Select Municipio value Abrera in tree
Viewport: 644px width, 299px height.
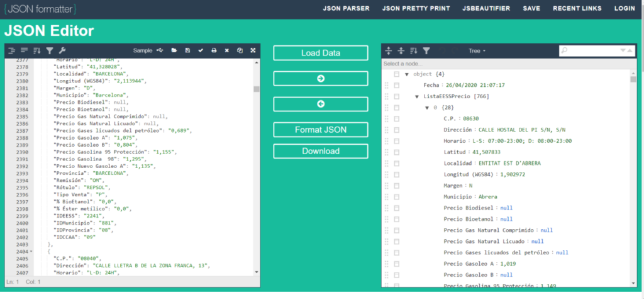488,196
